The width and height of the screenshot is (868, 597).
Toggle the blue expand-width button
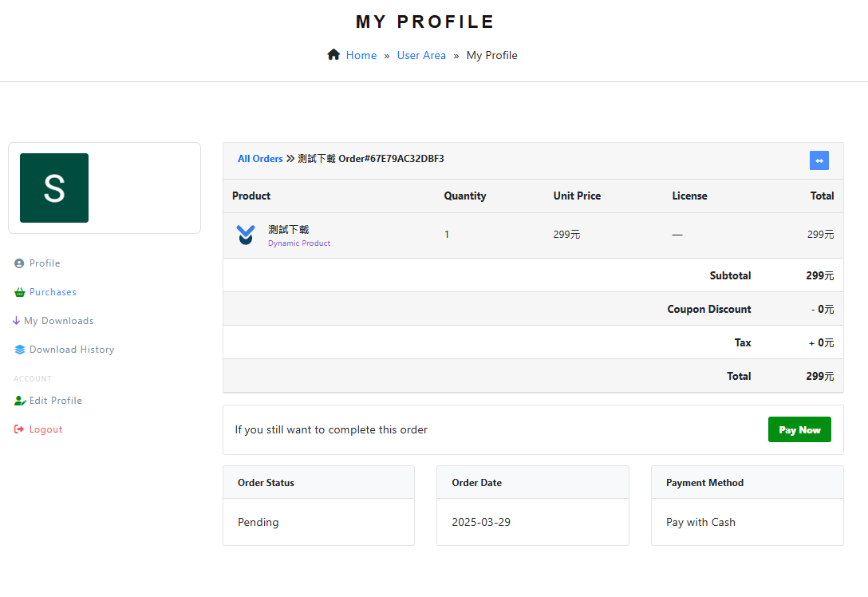pos(819,160)
